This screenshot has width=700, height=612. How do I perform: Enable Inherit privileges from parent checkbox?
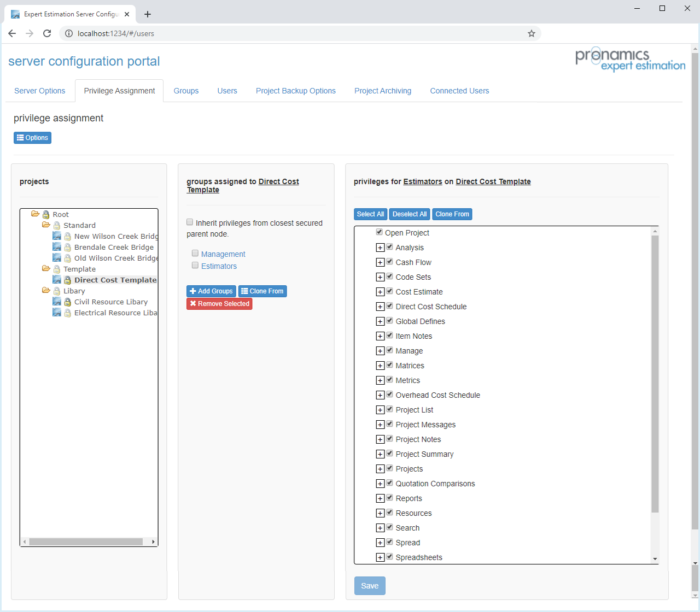190,222
